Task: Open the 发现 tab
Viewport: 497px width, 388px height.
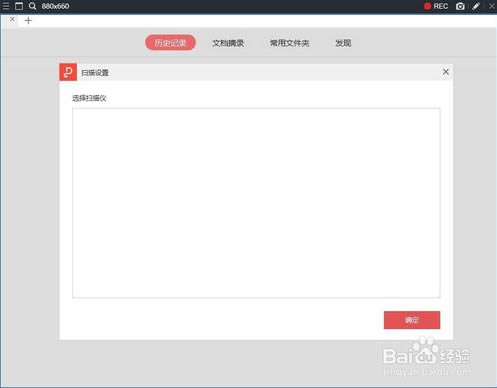Action: (x=343, y=43)
